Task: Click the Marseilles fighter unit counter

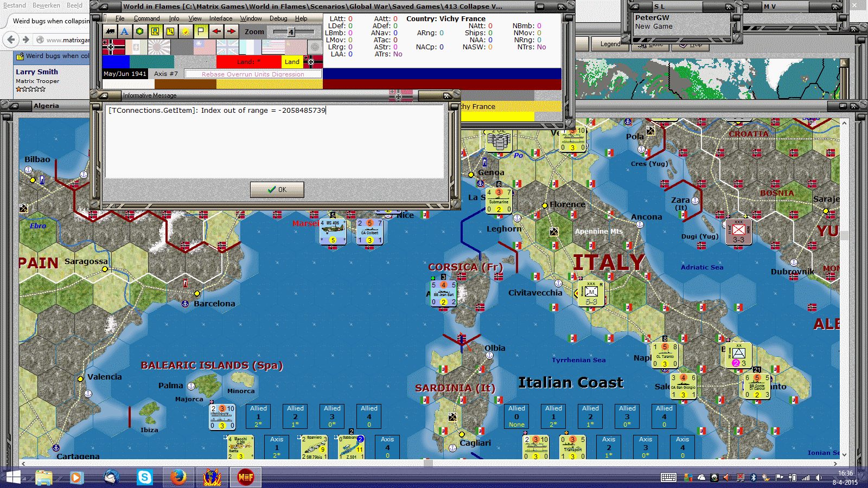Action: [x=333, y=232]
